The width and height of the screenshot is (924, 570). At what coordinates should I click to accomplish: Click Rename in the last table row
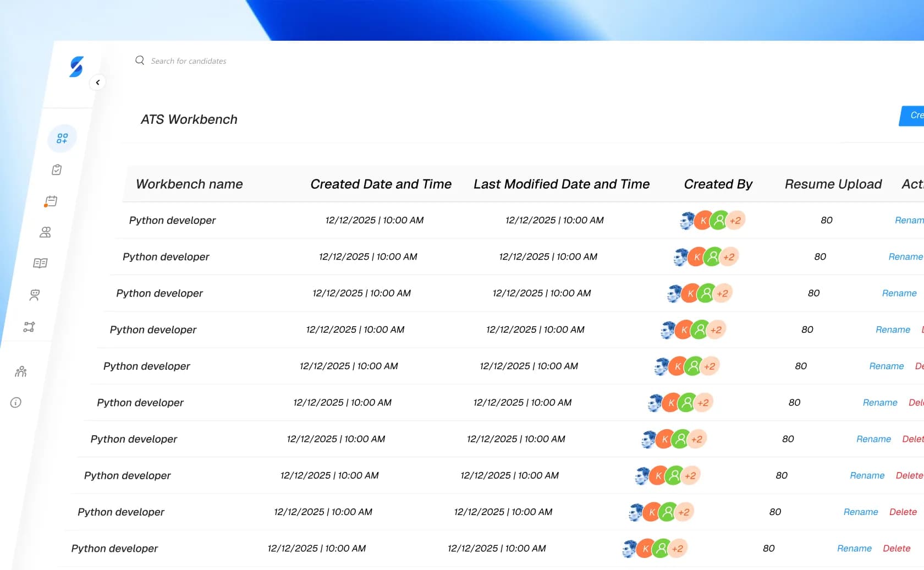click(x=854, y=548)
